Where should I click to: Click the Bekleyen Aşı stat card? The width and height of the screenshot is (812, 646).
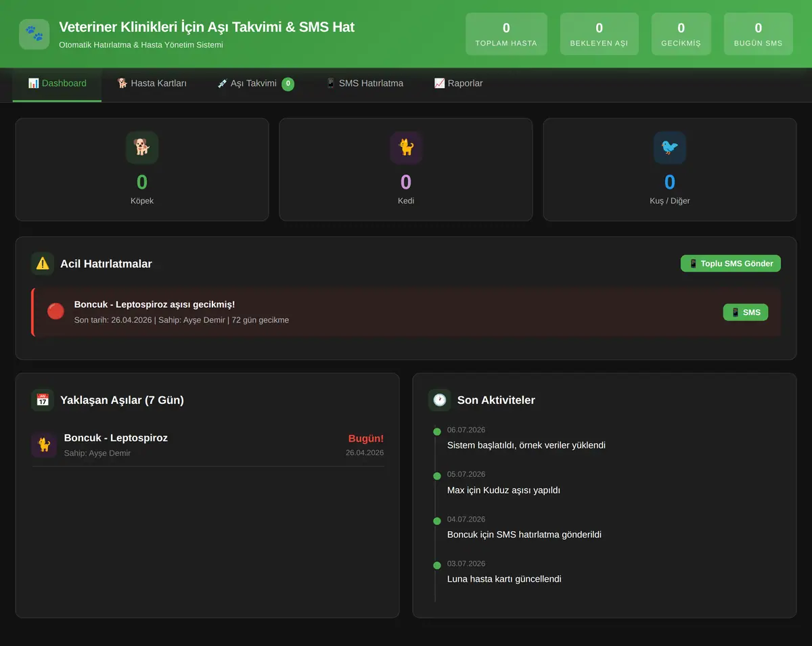click(599, 34)
